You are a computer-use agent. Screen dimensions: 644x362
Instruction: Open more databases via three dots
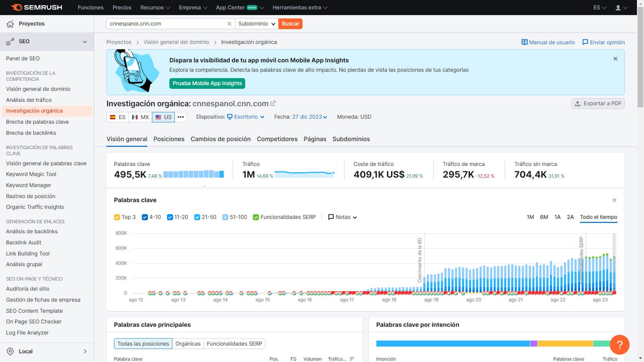tap(181, 117)
